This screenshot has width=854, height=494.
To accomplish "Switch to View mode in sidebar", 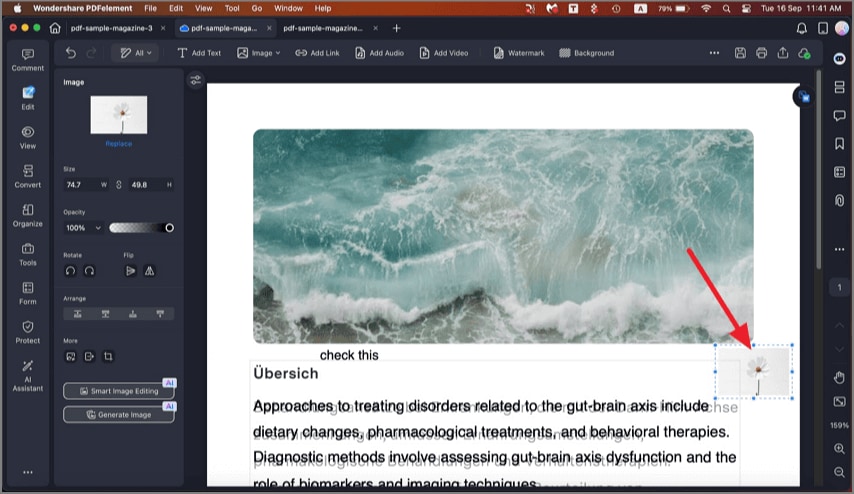I will 28,137.
